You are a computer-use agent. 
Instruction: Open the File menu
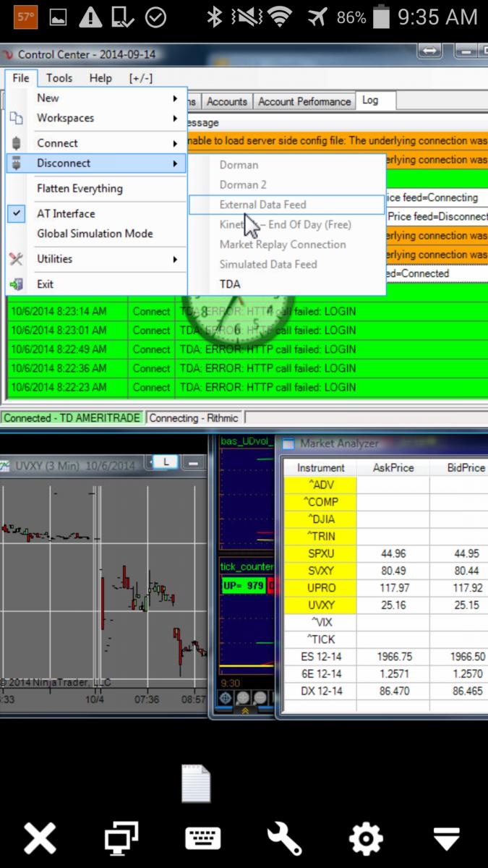pyautogui.click(x=21, y=78)
